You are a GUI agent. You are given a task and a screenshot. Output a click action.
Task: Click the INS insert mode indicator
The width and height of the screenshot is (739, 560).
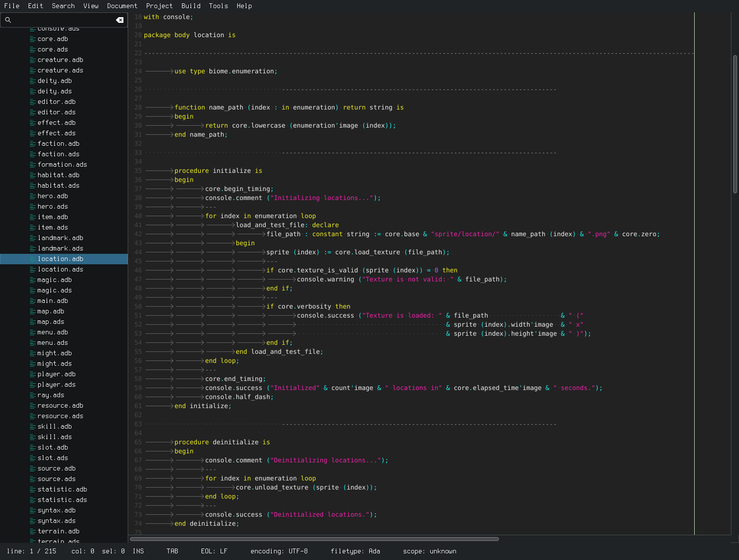click(x=138, y=551)
